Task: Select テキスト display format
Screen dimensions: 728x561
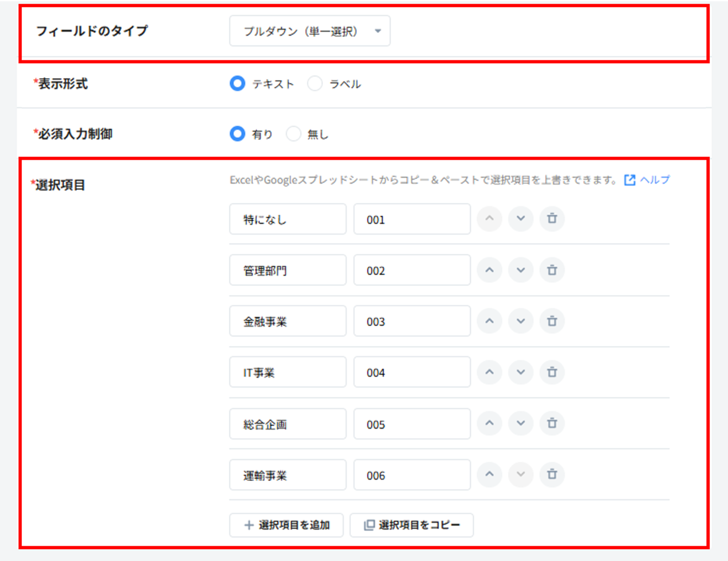Action: (238, 84)
